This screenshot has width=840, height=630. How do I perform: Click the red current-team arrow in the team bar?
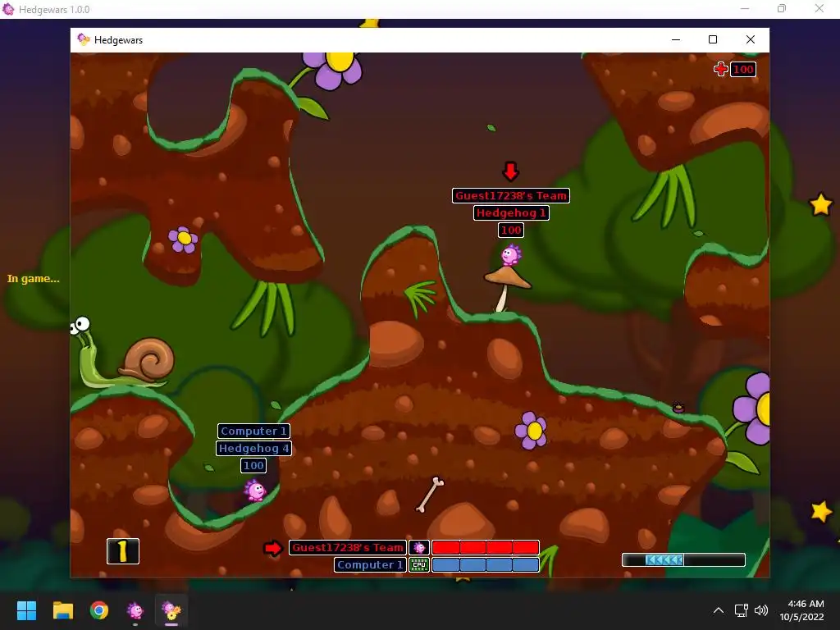[273, 548]
